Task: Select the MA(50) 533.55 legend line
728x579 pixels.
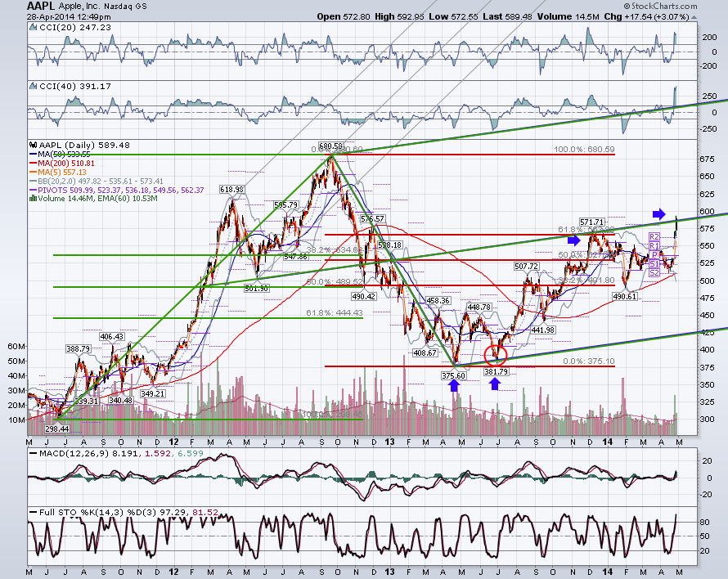Action: pyautogui.click(x=60, y=154)
